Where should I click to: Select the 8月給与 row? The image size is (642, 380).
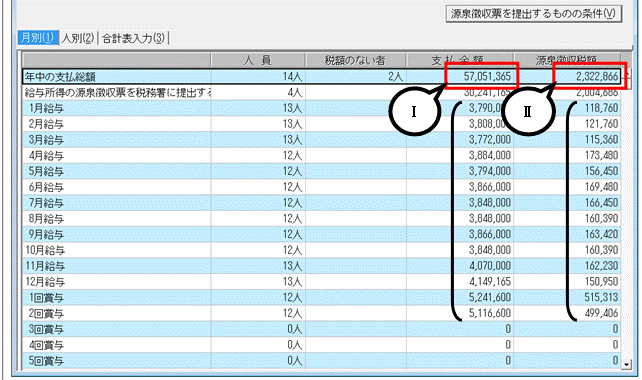pos(321,218)
